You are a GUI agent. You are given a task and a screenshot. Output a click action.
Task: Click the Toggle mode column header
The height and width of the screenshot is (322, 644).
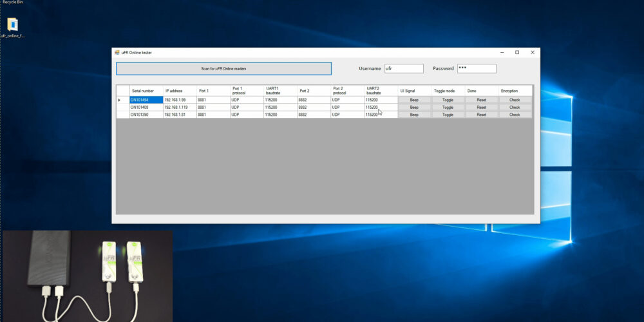point(448,91)
